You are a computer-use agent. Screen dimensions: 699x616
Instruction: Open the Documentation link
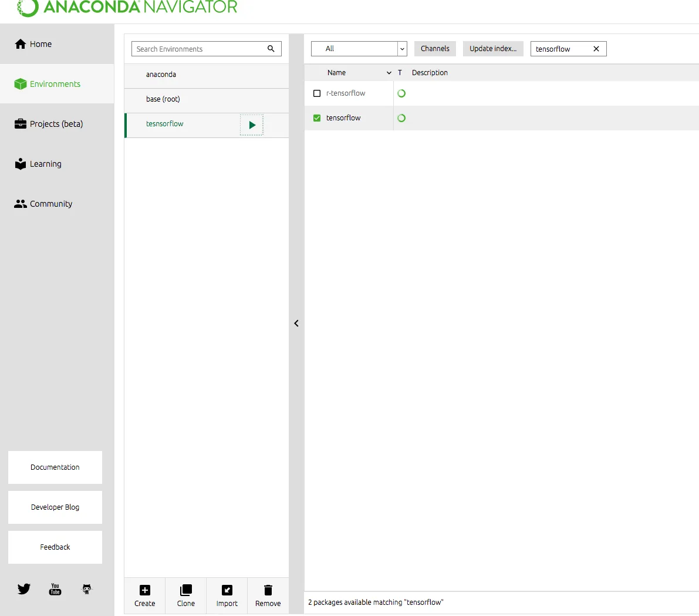[x=55, y=467]
